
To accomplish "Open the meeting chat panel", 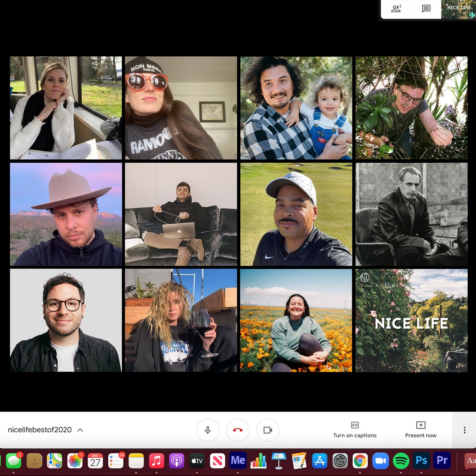I will coord(426,9).
